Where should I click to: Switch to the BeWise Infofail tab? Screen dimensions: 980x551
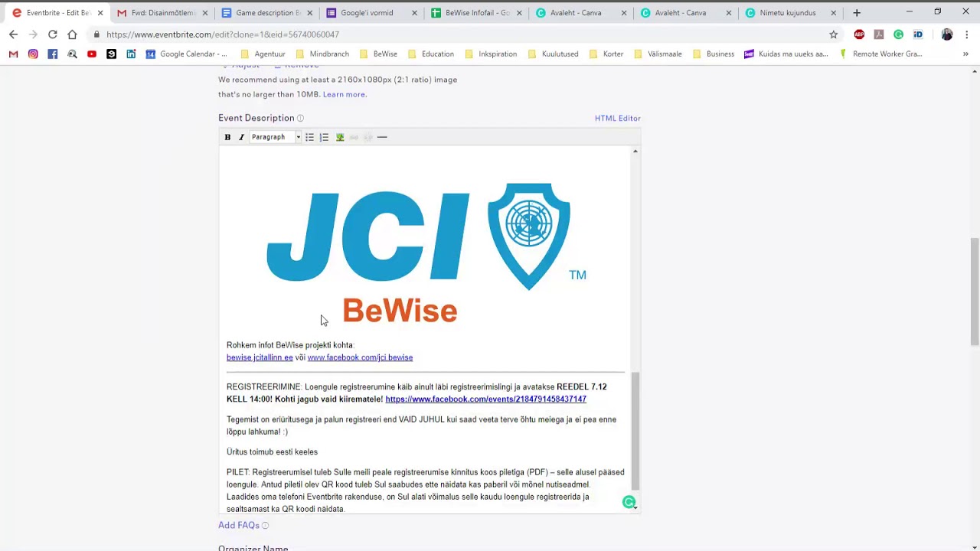click(476, 13)
